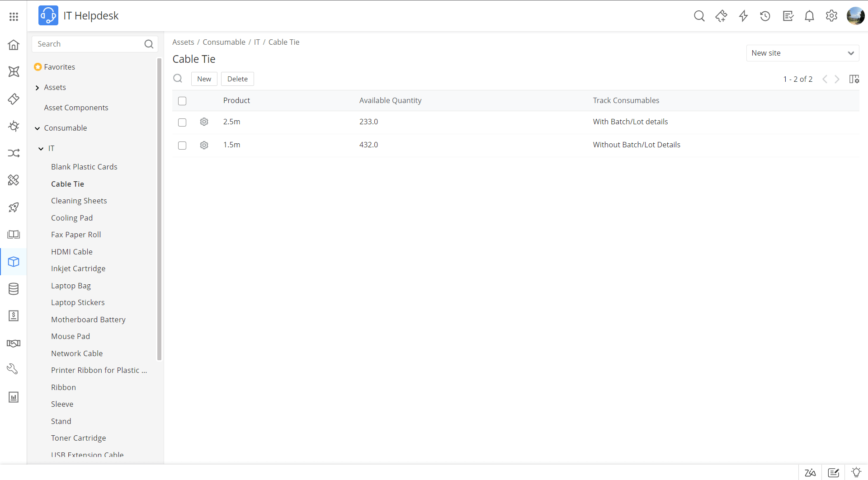
Task: Click the New button to add a product
Action: [x=204, y=79]
